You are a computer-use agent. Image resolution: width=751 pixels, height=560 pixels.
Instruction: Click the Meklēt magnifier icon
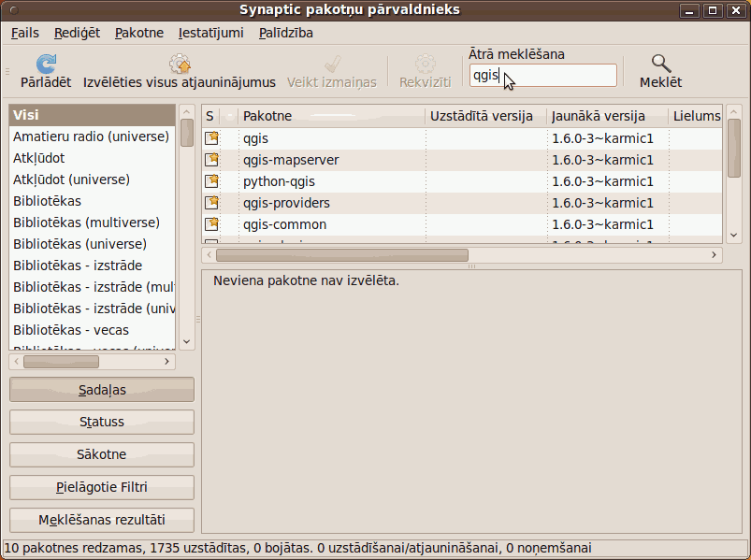(661, 64)
